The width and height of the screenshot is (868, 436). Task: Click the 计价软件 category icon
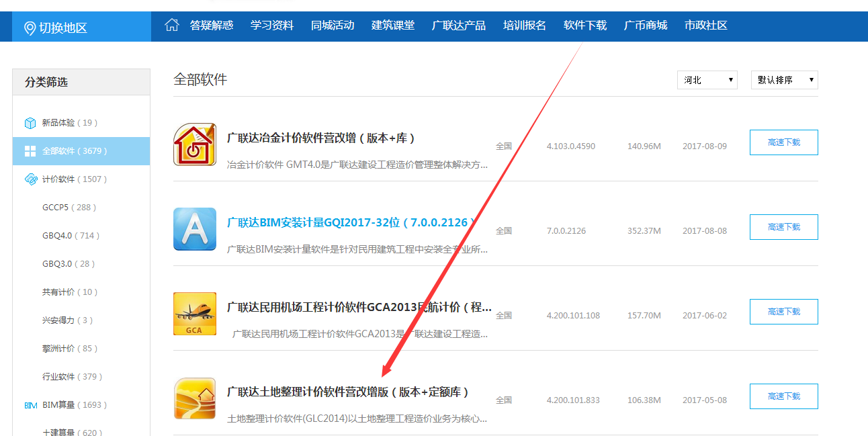pyautogui.click(x=30, y=179)
